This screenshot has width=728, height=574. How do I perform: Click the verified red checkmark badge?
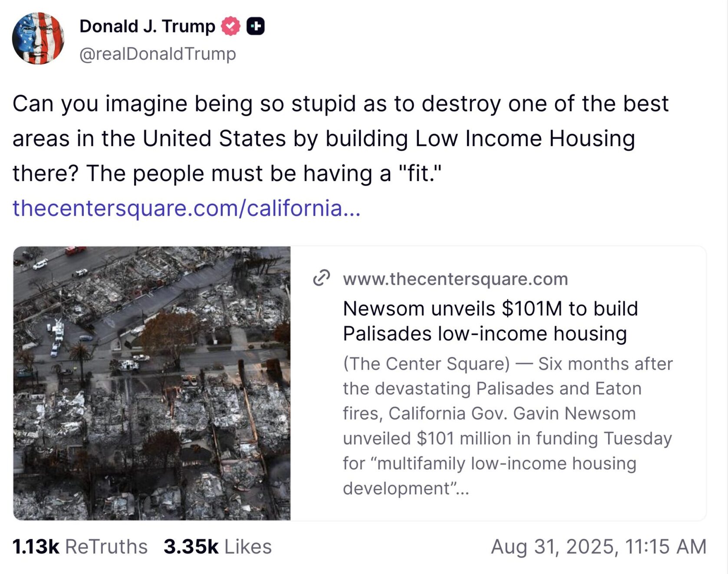tap(231, 26)
